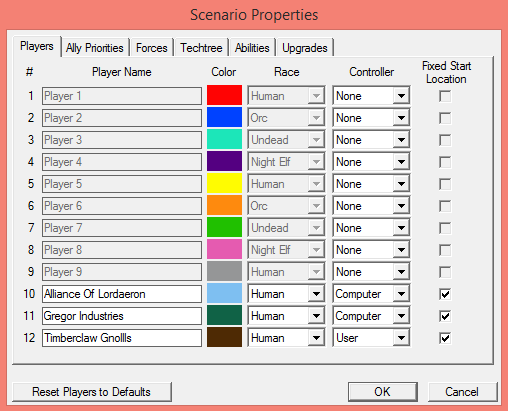Open Controller dropdown for Timberclaw Gnollls

click(371, 338)
